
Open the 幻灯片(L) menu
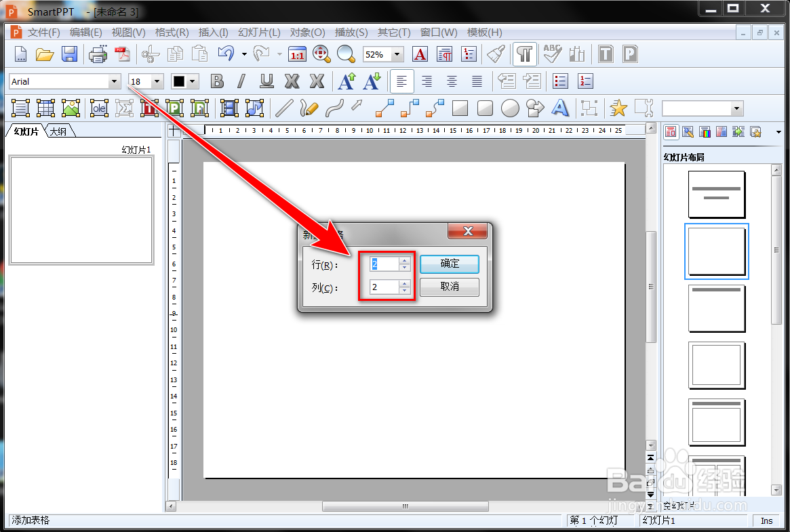click(259, 33)
